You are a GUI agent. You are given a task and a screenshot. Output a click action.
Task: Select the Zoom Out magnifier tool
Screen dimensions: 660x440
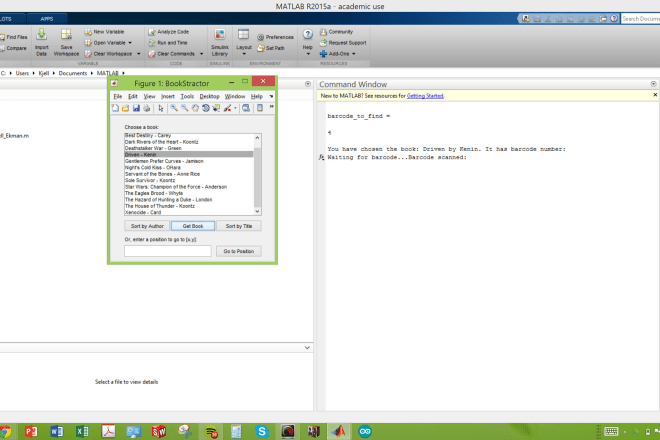[184, 108]
